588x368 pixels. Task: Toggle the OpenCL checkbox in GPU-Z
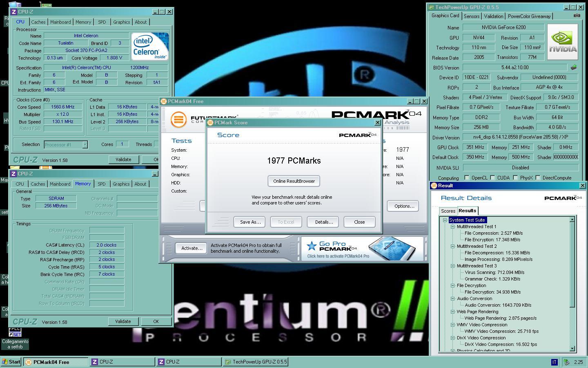tap(467, 178)
